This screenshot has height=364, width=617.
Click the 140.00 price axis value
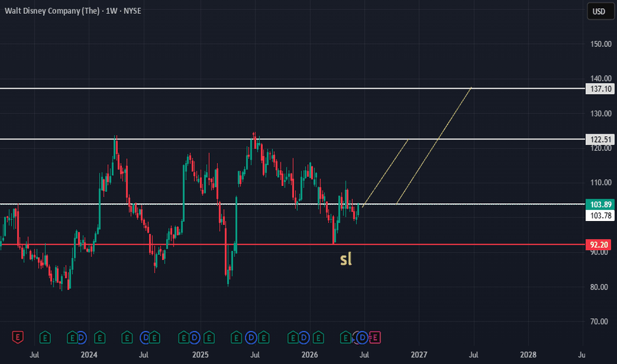[601, 78]
